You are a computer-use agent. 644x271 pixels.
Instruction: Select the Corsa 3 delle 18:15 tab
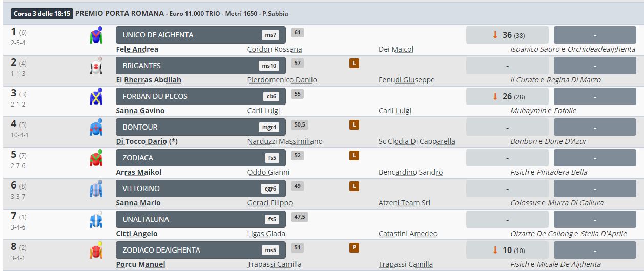42,14
